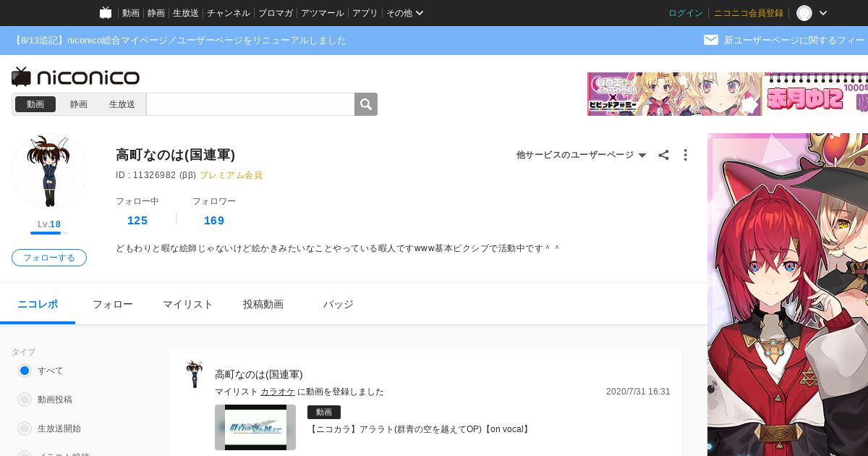This screenshot has width=868, height=456.
Task: Open the 生放送 link in top bar
Action: (x=186, y=13)
